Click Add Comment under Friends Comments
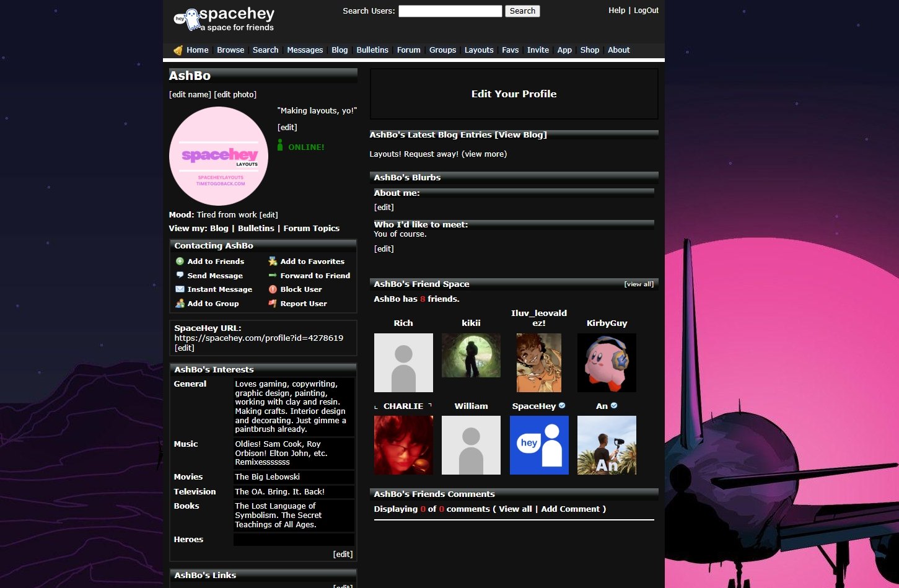This screenshot has width=899, height=588. tap(571, 509)
